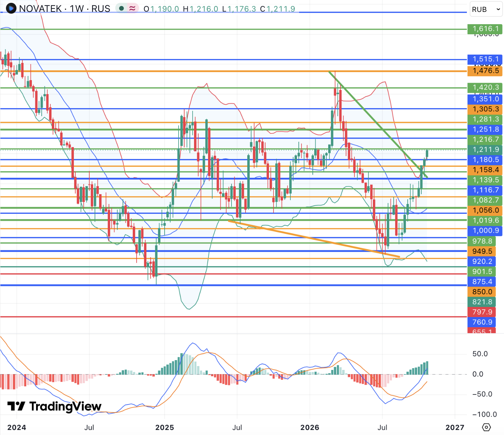Click the open value O1,190.0
Viewport: 504px width, 435px height.
coord(161,9)
